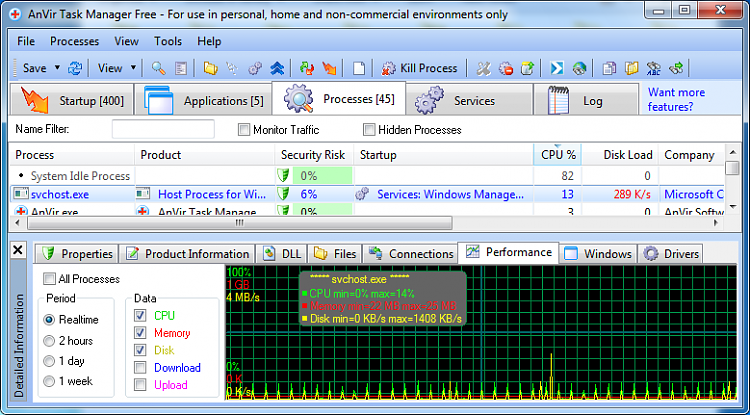Check the Download data checkbox
The width and height of the screenshot is (750, 415).
point(140,368)
